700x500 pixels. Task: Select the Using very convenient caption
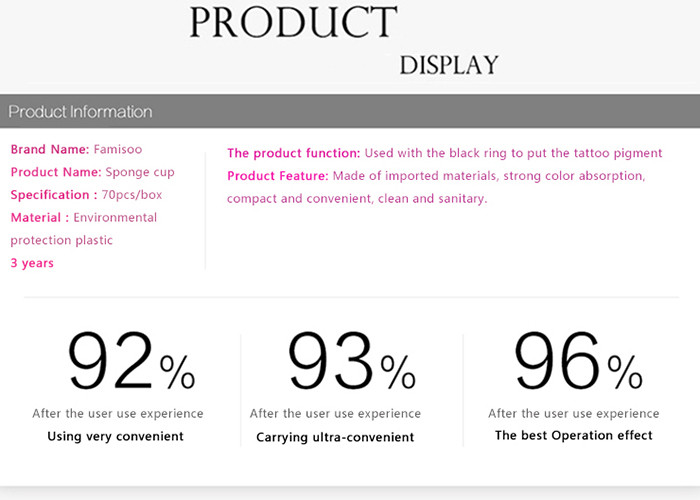point(116,436)
